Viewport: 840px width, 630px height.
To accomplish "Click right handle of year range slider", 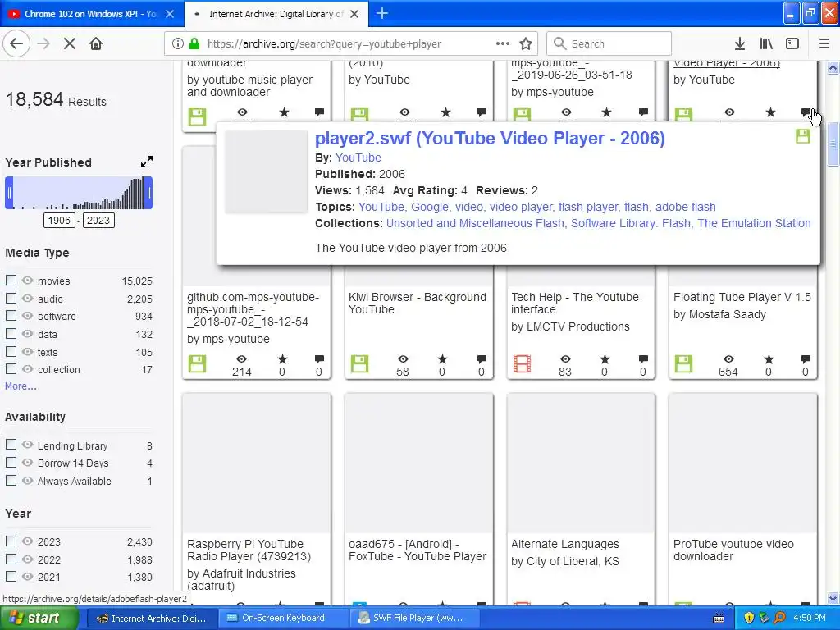I will 149,192.
